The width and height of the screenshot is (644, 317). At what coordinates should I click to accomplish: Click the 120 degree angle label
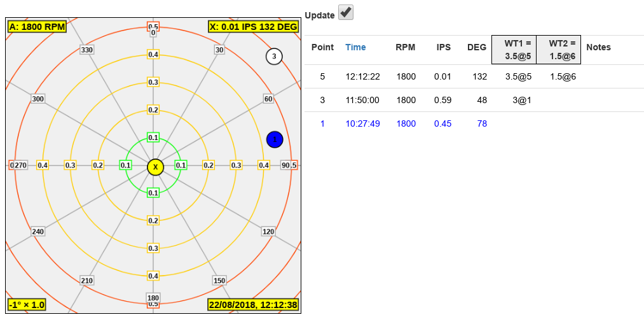pos(268,232)
